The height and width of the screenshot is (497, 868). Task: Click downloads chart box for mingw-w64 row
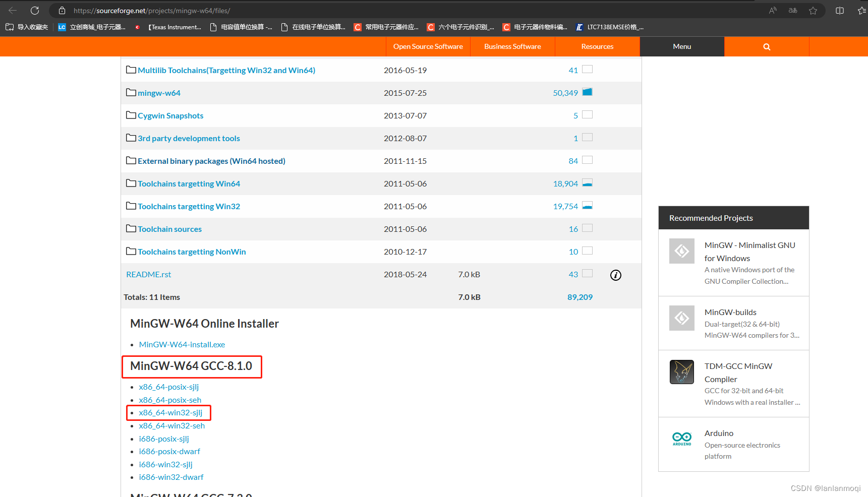coord(587,92)
